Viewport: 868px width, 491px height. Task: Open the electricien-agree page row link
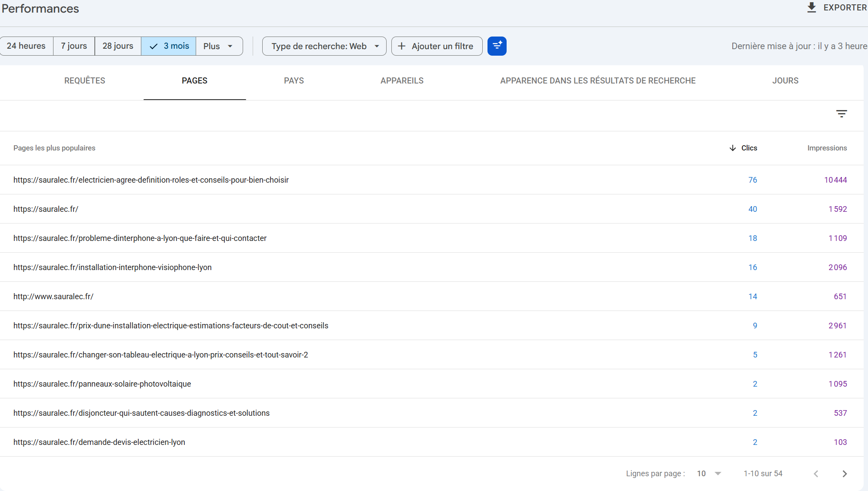(151, 180)
